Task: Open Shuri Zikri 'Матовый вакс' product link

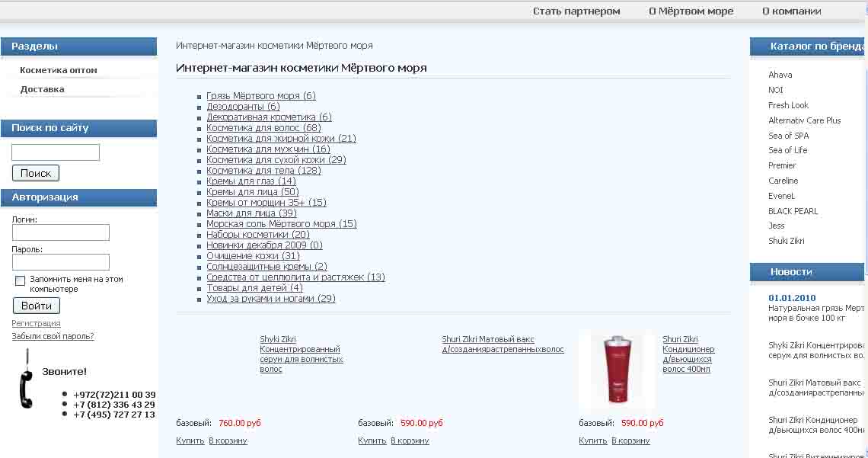Action: [x=503, y=344]
